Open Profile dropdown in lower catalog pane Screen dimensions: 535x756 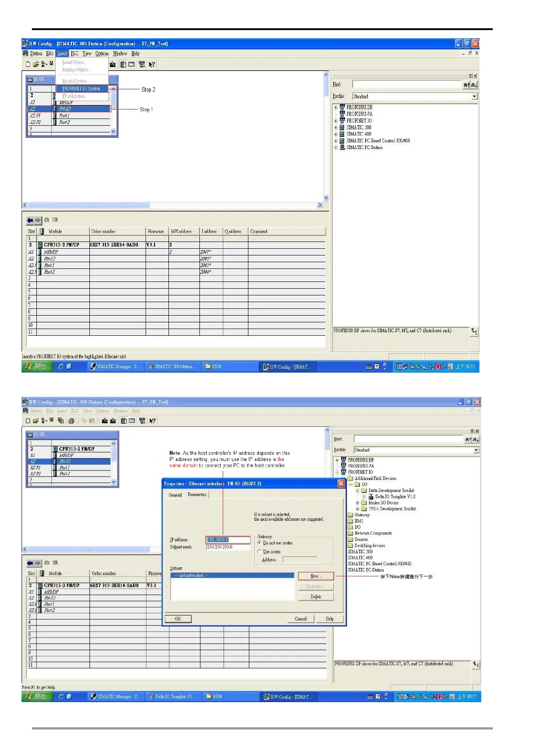coord(476,450)
